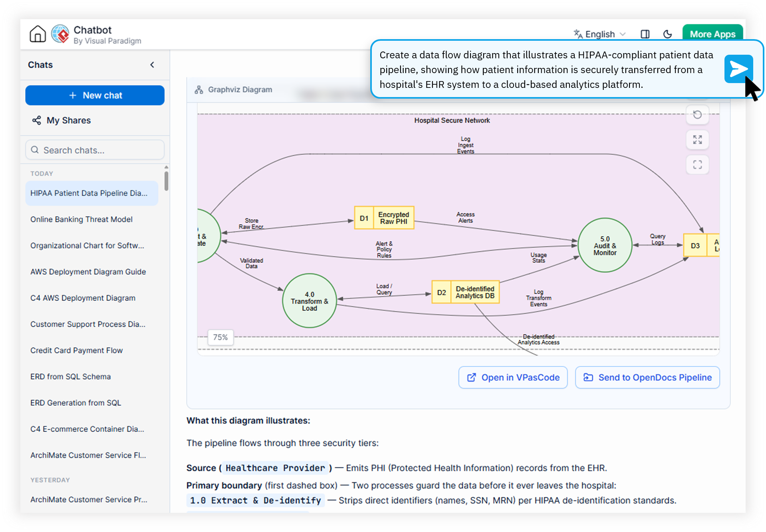Click the 75% zoom indicator
Image resolution: width=766 pixels, height=532 pixels.
[x=220, y=337]
